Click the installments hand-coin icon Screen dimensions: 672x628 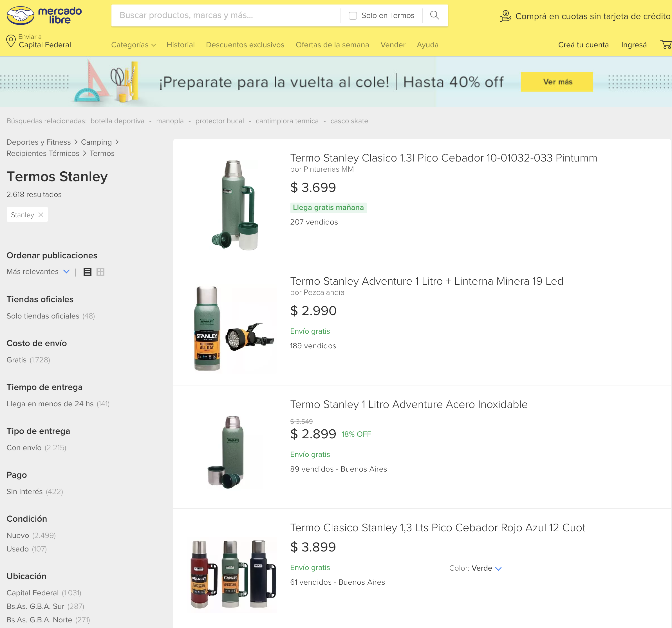point(505,16)
